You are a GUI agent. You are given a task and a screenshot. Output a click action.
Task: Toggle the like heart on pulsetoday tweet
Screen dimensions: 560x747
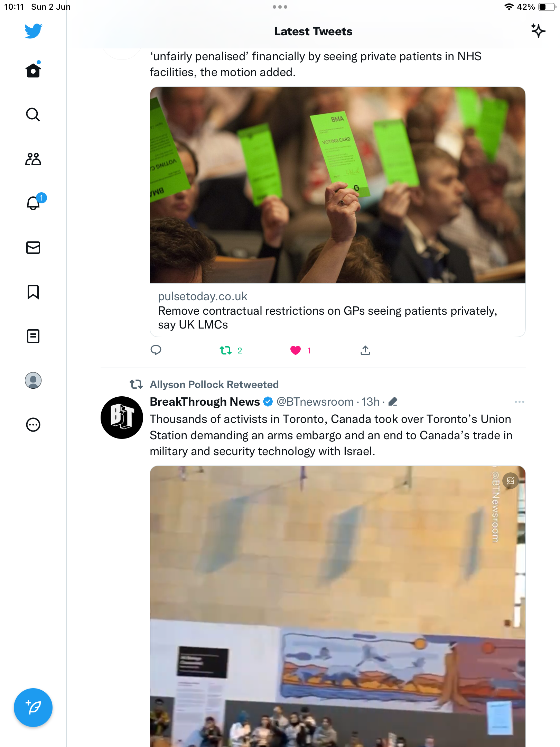tap(296, 350)
